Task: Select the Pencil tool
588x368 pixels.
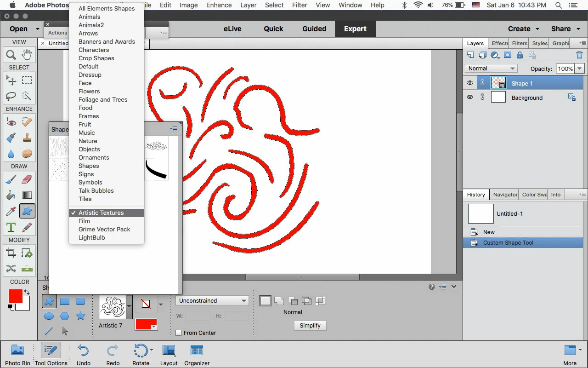Action: [x=27, y=227]
